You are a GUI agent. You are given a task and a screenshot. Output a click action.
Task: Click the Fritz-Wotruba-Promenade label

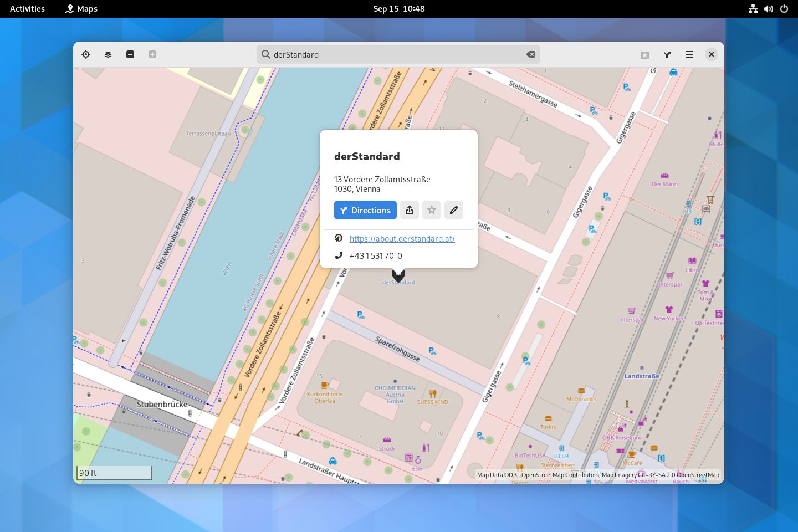(x=176, y=233)
